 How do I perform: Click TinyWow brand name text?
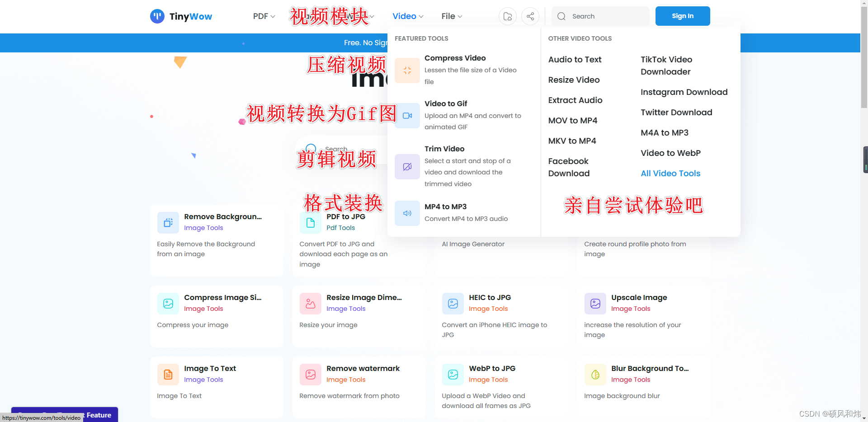click(x=190, y=17)
